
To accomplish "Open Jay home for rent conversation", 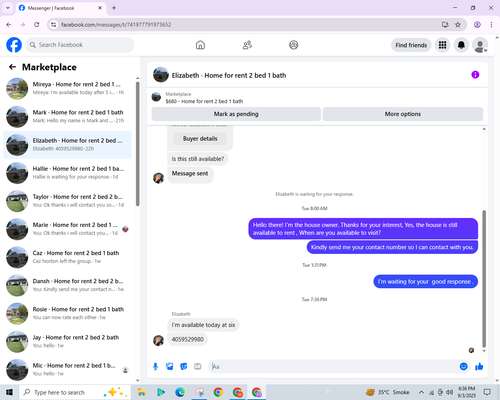I will pos(68,342).
